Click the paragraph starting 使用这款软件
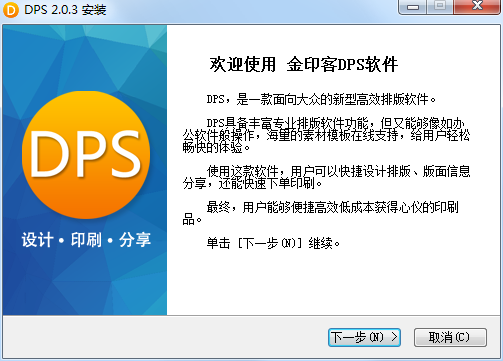The width and height of the screenshot is (503, 361). tap(327, 177)
